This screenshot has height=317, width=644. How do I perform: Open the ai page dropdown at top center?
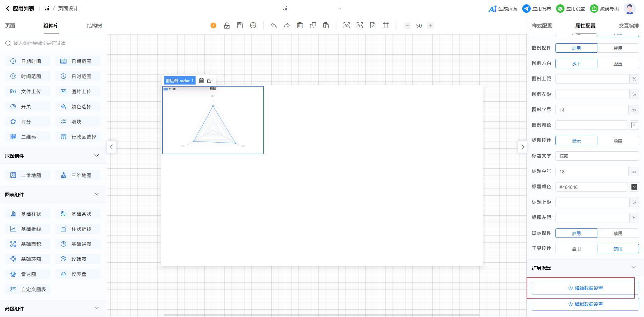tap(339, 9)
